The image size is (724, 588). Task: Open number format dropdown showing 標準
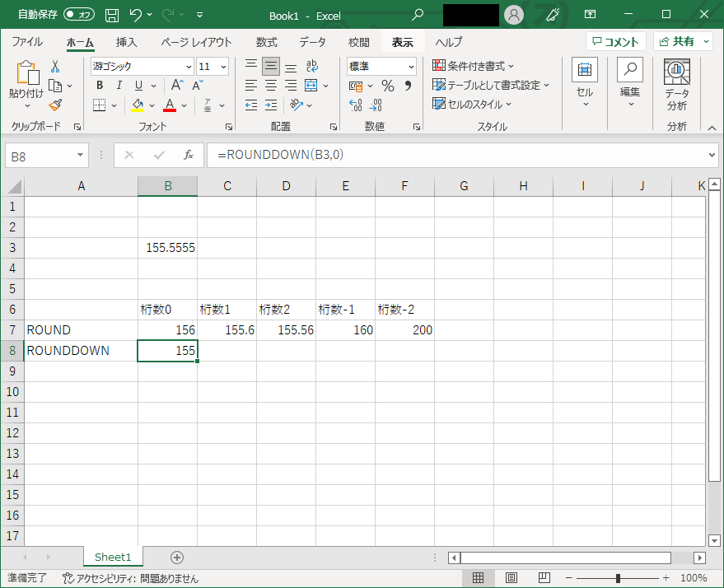(x=411, y=67)
